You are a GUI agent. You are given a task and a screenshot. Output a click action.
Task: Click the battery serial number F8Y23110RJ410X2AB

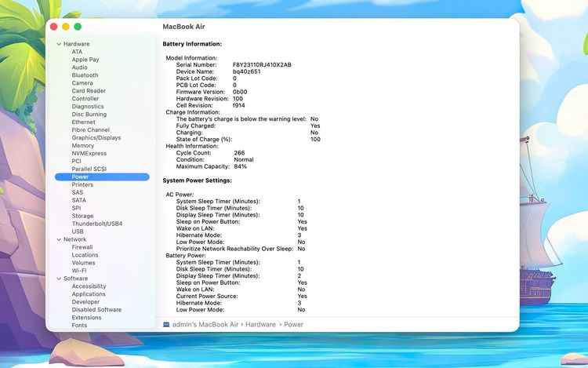click(x=262, y=65)
